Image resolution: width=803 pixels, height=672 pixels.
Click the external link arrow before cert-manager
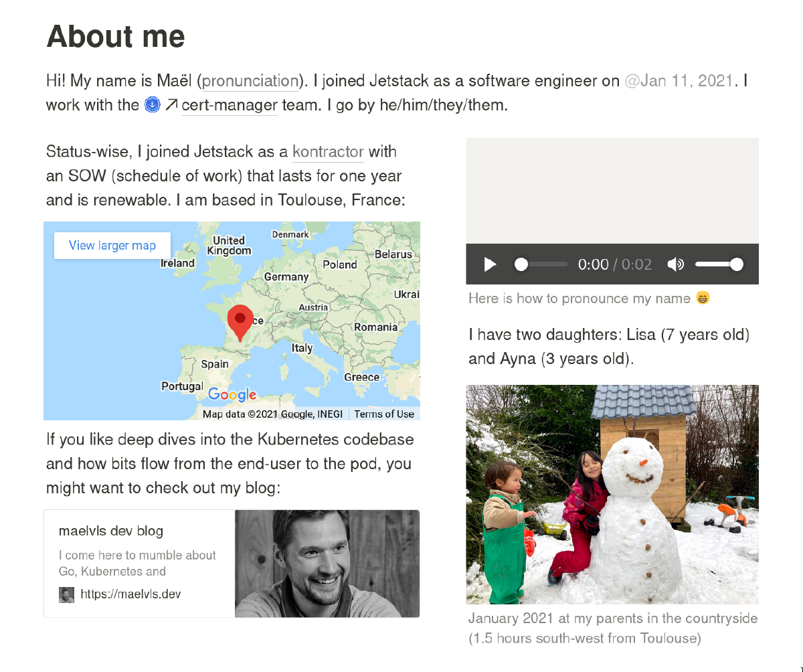tap(171, 104)
